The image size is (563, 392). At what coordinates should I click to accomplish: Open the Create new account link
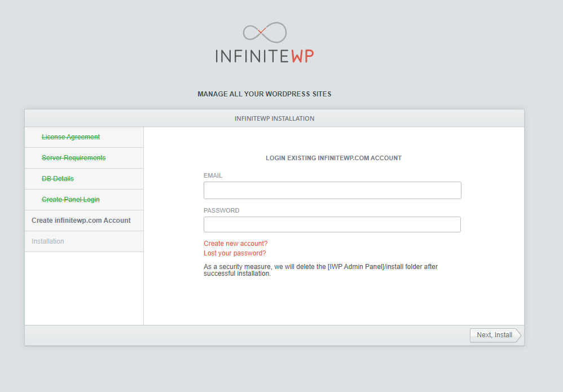[236, 244]
